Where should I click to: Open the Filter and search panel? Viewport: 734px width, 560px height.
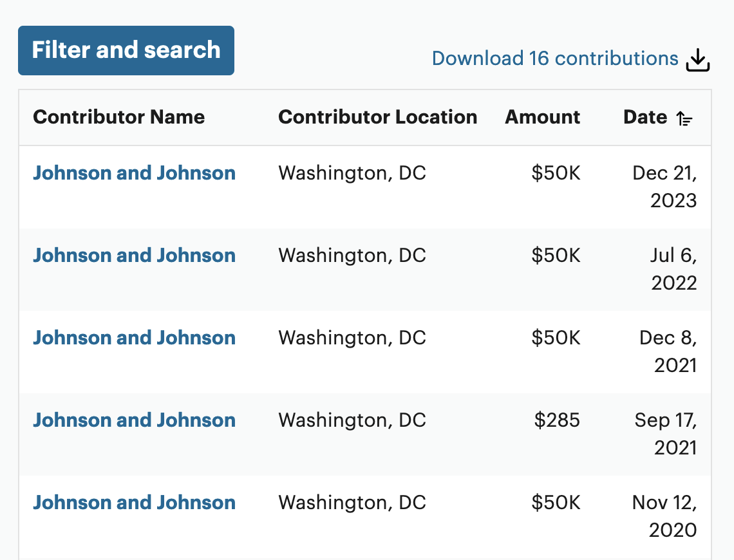(x=126, y=50)
